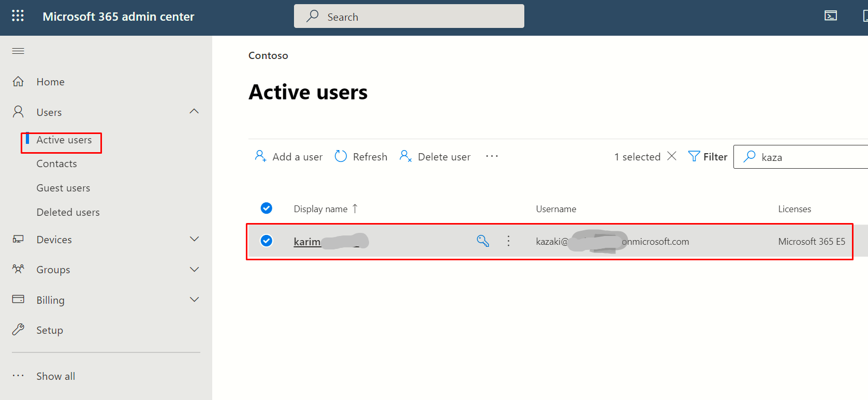Click Delete user button label

click(444, 157)
